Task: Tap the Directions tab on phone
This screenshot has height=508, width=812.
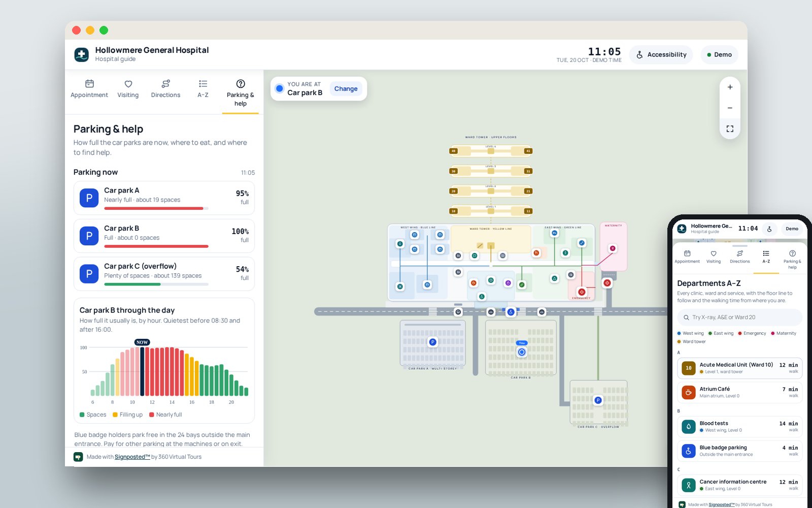Action: [x=740, y=257]
